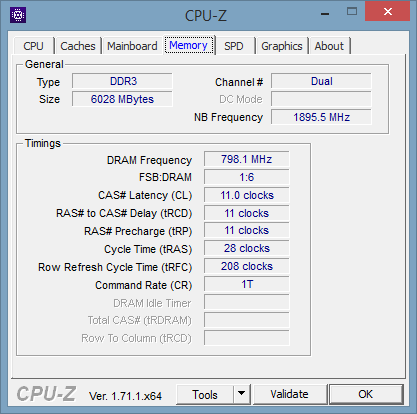Click the CAS# Latency (CL) label

(145, 195)
